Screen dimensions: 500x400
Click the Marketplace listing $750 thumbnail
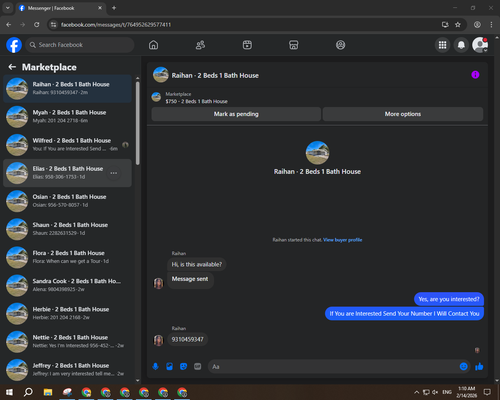tap(156, 97)
